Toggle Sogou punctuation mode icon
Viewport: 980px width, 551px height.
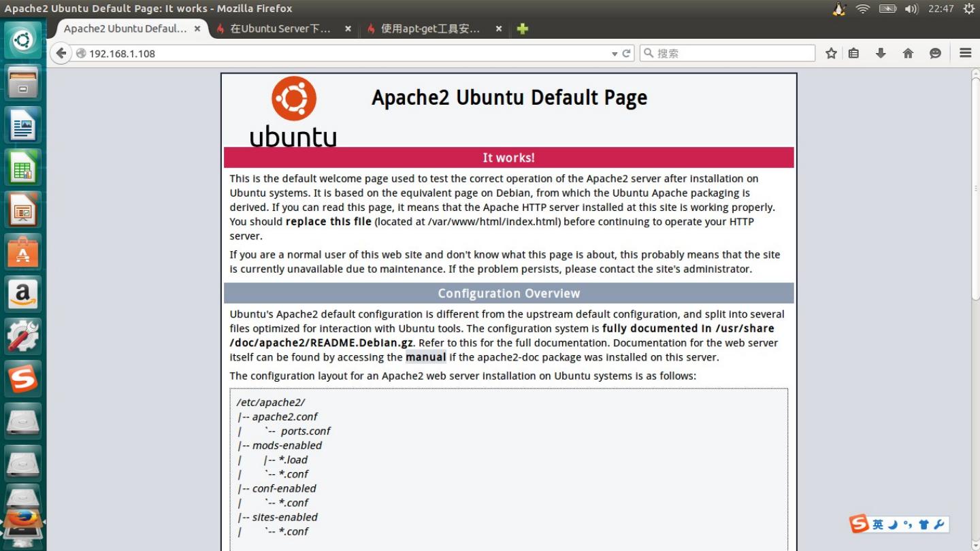click(x=908, y=524)
